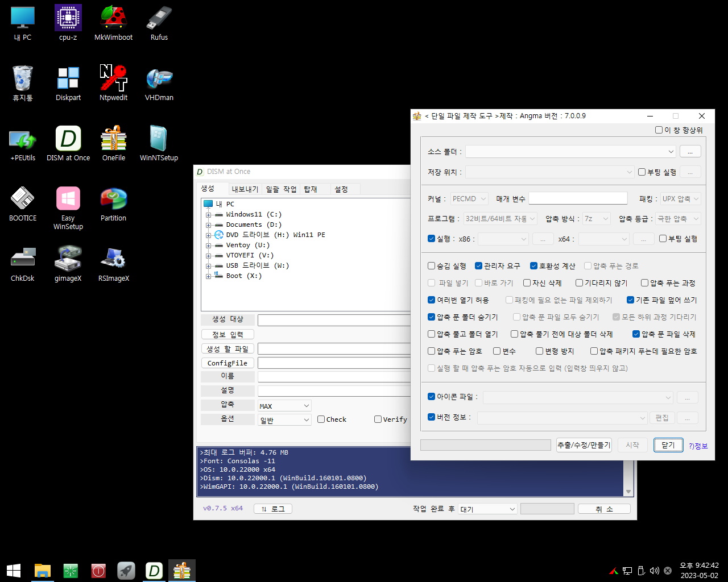Open the 패킹 UPX 압축 dropdown
Screen dimensions: 728x582
(680, 199)
